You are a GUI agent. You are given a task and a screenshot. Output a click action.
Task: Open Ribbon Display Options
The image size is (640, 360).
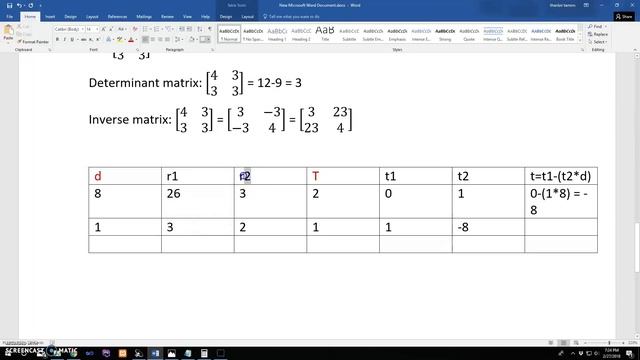pos(586,5)
